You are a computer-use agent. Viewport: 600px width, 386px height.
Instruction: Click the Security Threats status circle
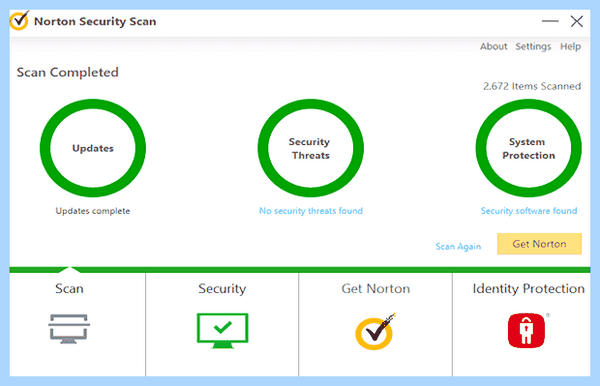click(310, 148)
